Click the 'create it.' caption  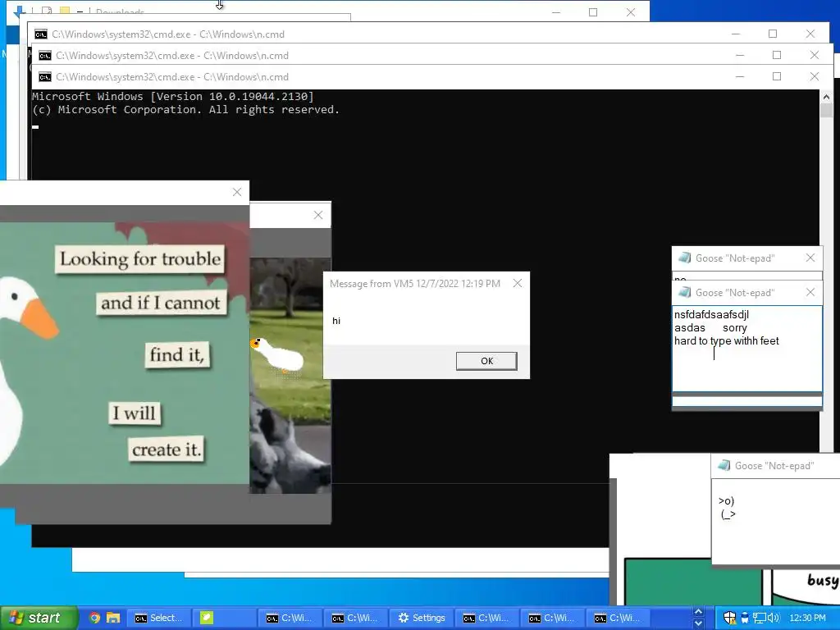tap(167, 450)
